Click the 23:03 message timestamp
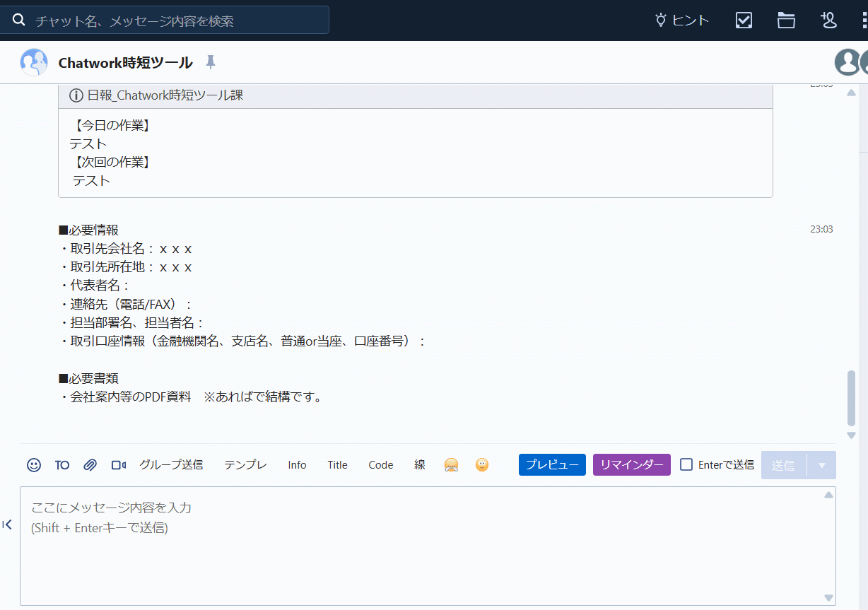The height and width of the screenshot is (610, 868). (821, 229)
